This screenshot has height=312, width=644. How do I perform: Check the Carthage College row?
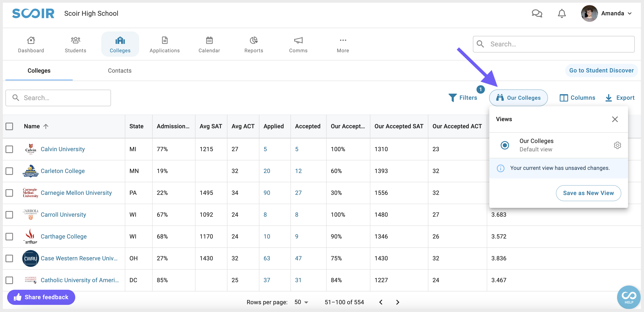click(9, 236)
